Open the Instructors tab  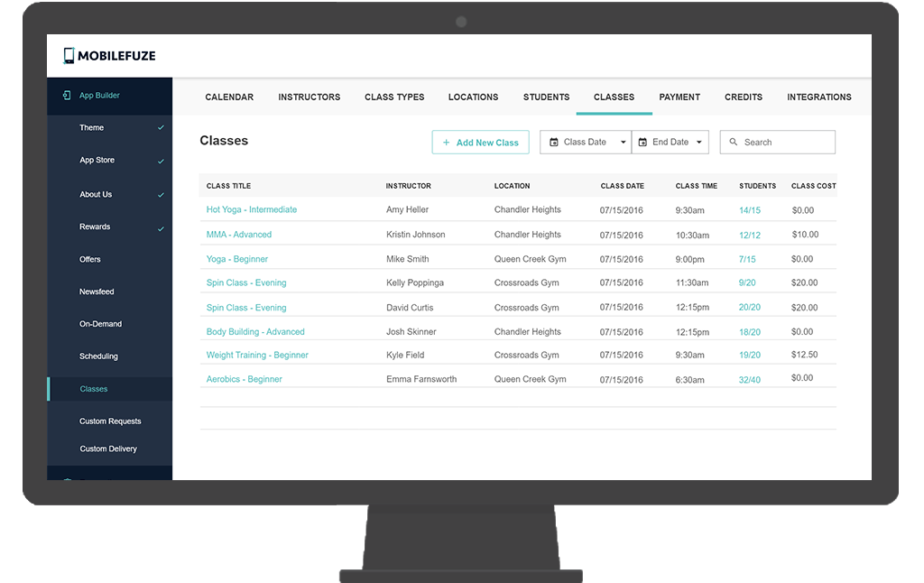tap(309, 97)
